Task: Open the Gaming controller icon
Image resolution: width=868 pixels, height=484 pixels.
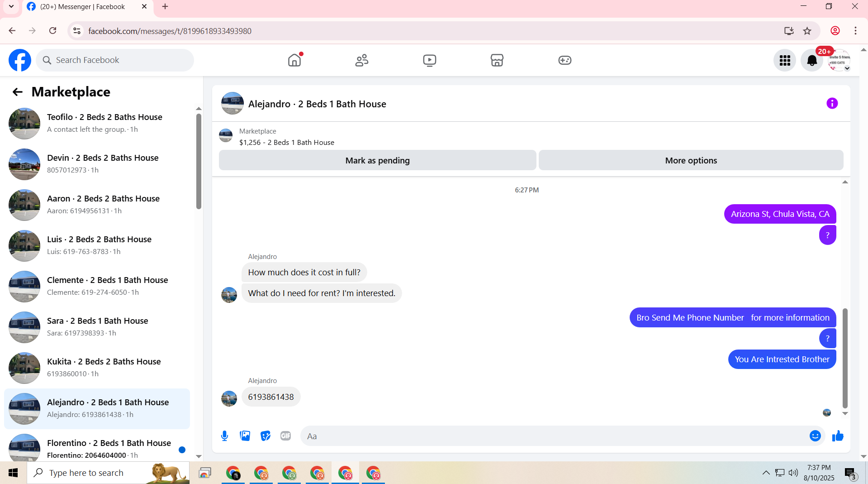Action: 564,60
